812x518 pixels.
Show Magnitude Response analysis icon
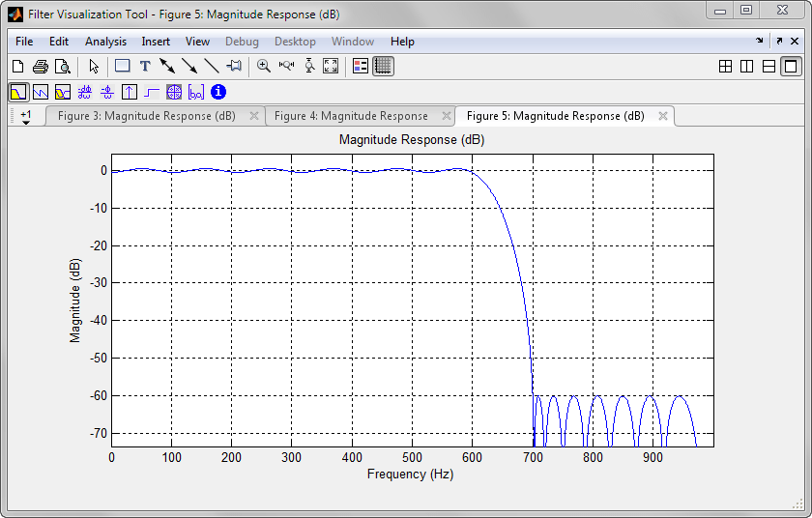(x=18, y=92)
